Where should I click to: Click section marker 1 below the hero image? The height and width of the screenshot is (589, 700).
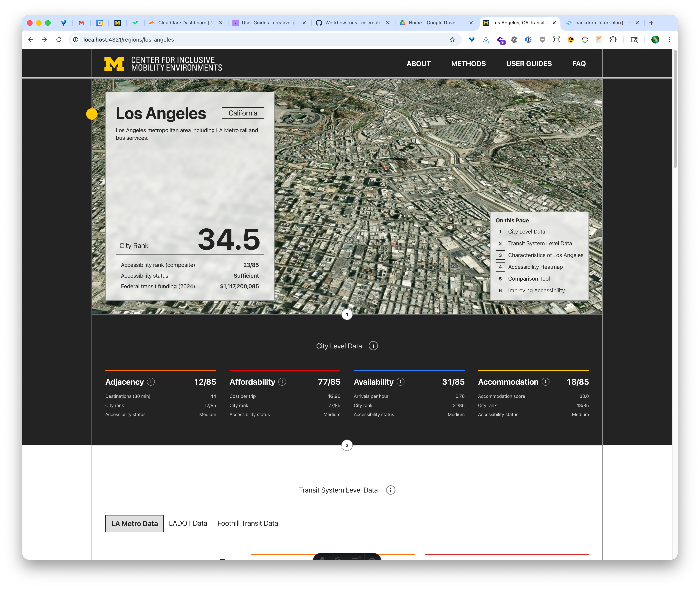(x=347, y=314)
